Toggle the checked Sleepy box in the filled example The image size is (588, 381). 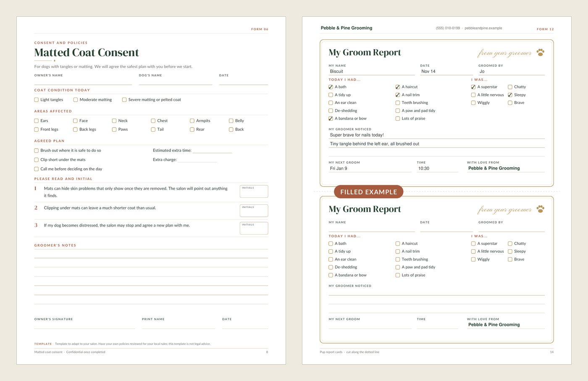pyautogui.click(x=510, y=95)
